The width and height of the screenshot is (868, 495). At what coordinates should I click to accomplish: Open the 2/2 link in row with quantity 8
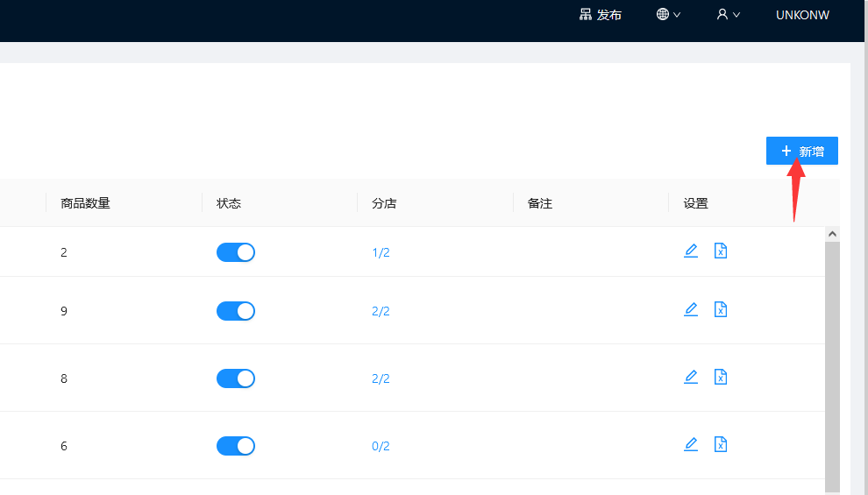(x=381, y=378)
